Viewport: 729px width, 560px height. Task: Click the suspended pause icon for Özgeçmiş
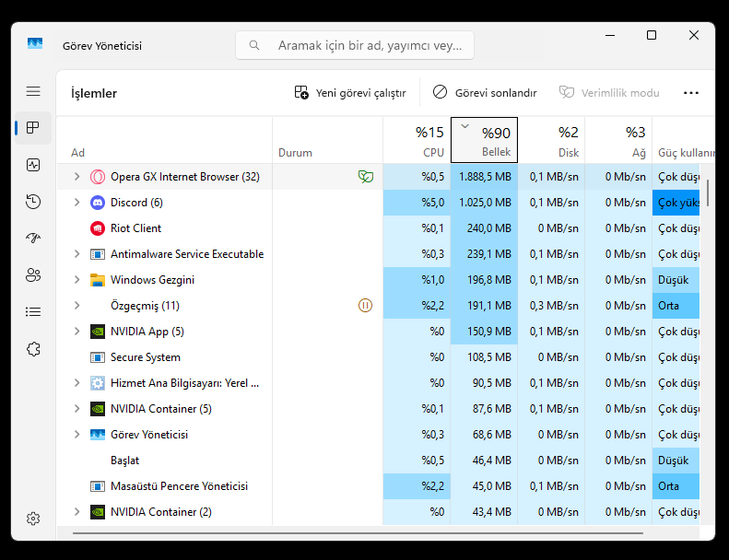pos(366,306)
